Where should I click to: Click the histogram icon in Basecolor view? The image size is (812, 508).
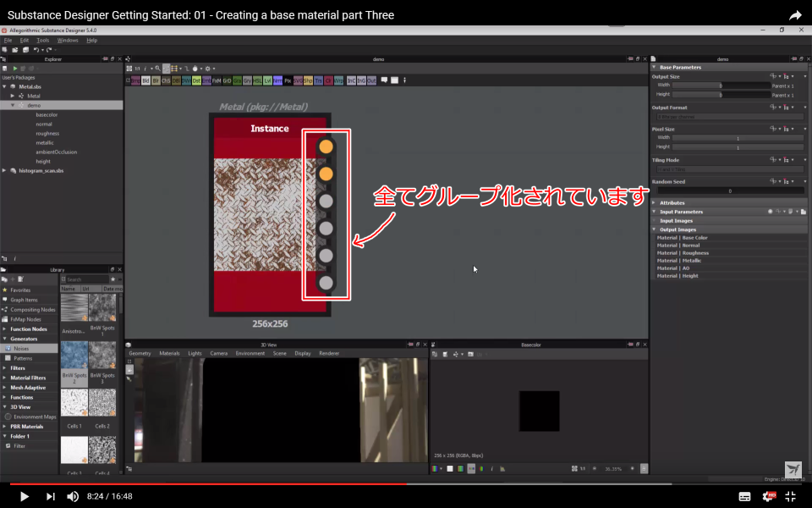coord(502,468)
